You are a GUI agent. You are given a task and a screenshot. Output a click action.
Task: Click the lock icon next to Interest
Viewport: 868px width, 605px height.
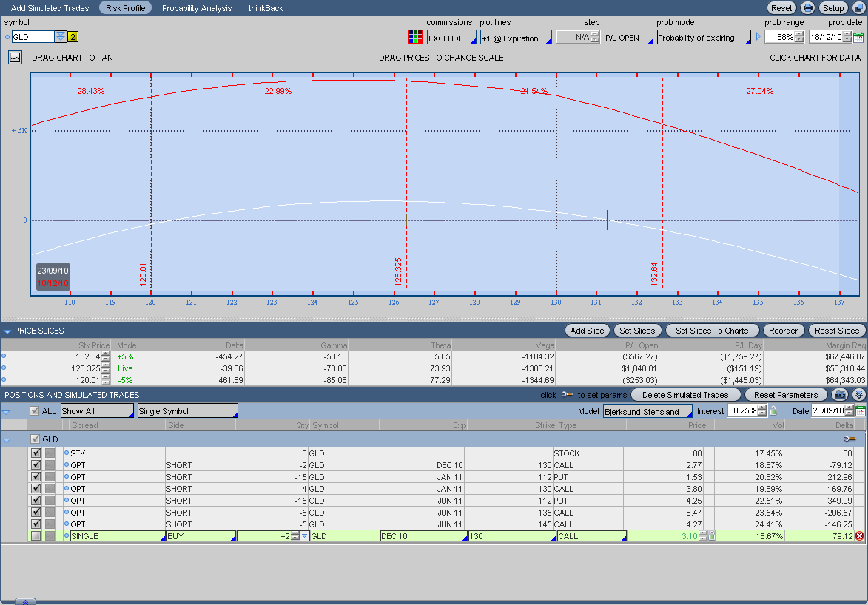(x=773, y=411)
